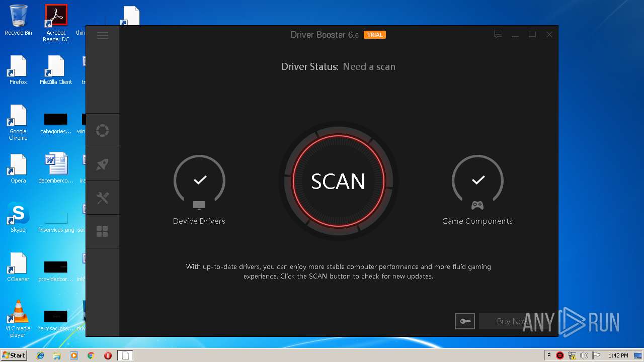
Task: Open Skype desktop shortcut
Action: [18, 218]
